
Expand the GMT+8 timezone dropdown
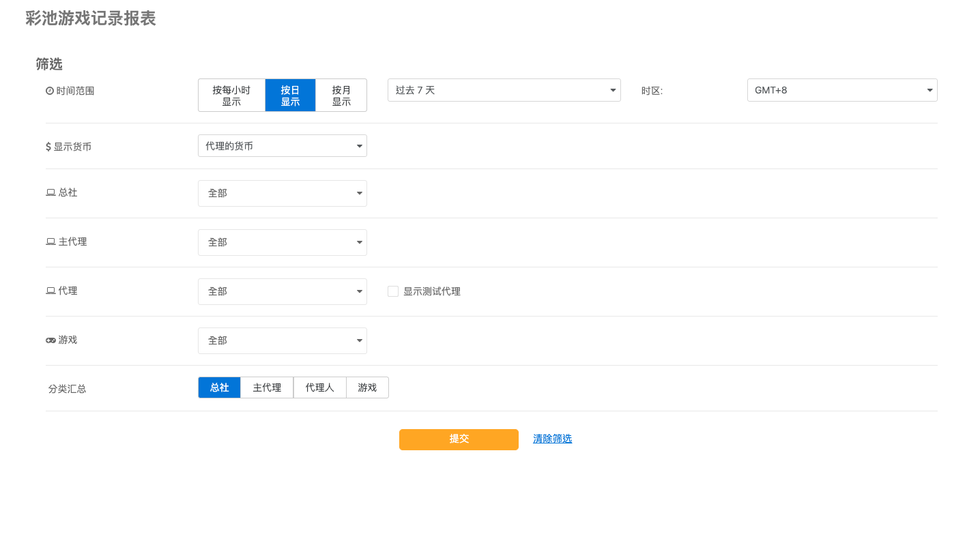point(841,90)
